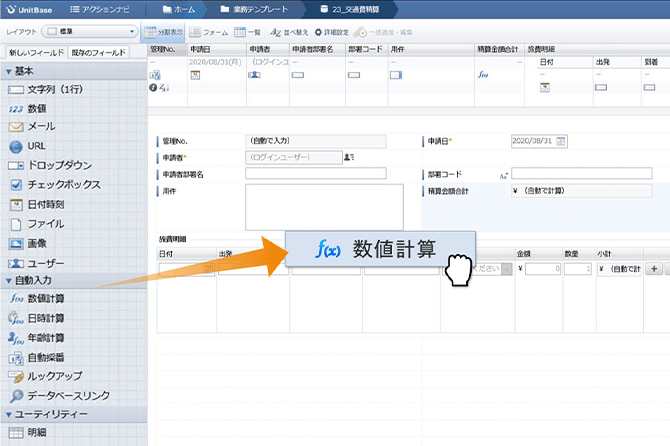Select the 年齢計算 auto-input field
Image resolution: width=670 pixels, height=446 pixels.
coord(37,338)
